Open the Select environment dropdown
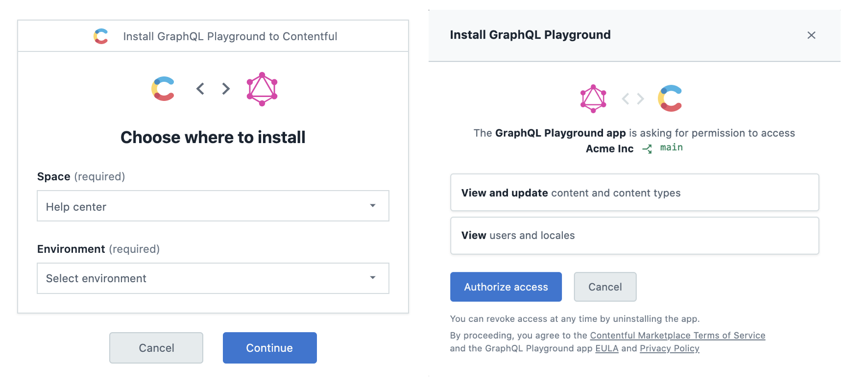Viewport: 868px width, 390px height. (x=213, y=278)
